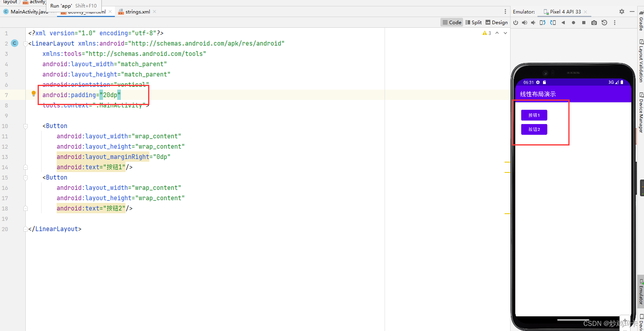The width and height of the screenshot is (644, 331).
Task: Close the activity_main.xml tab
Action: [110, 11]
